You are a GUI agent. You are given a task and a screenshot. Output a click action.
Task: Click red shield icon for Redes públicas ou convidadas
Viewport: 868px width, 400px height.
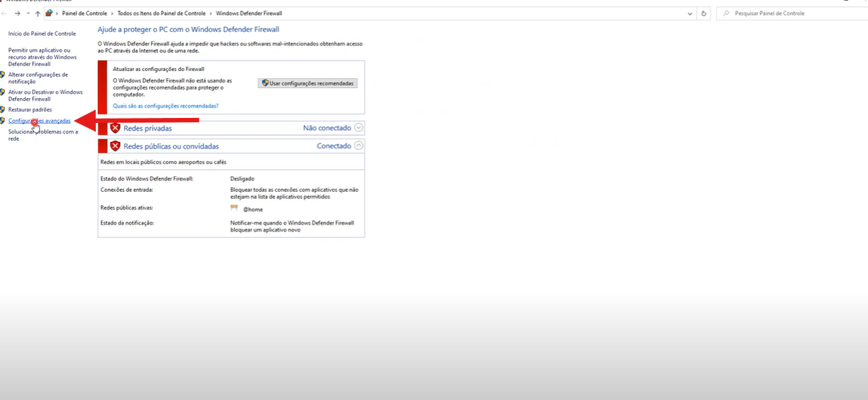[x=115, y=146]
